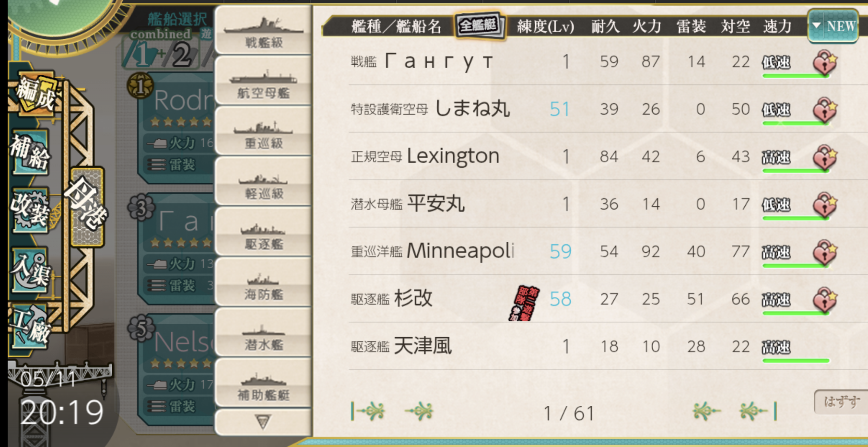The image size is (868, 447).
Task: Expand more ship type filters below
Action: pos(263,422)
